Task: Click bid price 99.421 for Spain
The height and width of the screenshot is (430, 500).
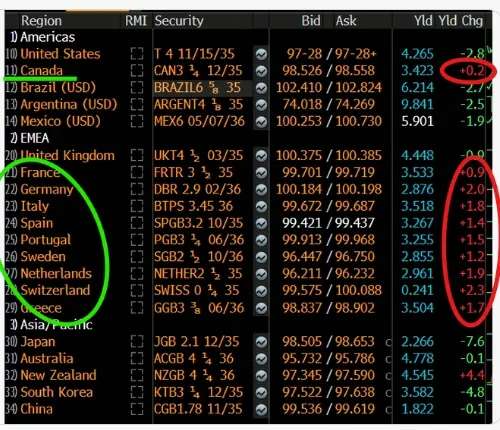Action: tap(302, 223)
